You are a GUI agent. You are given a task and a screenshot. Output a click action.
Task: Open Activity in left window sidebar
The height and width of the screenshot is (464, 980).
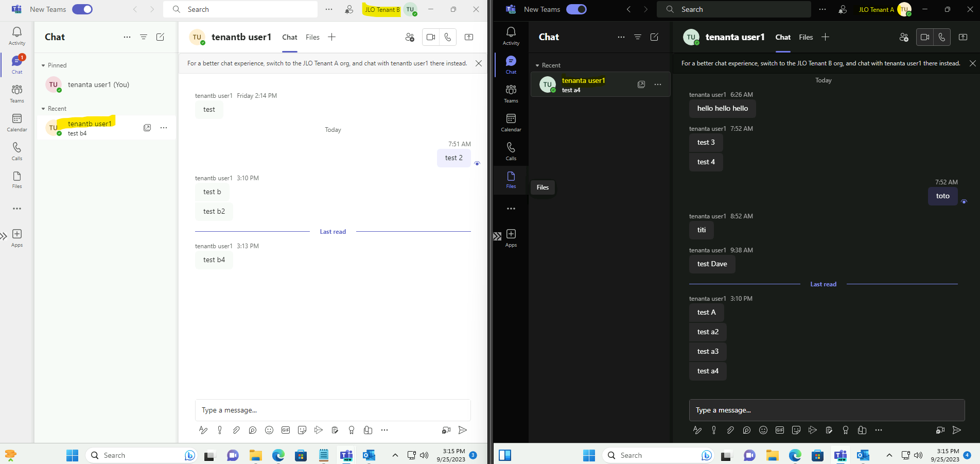click(x=17, y=36)
